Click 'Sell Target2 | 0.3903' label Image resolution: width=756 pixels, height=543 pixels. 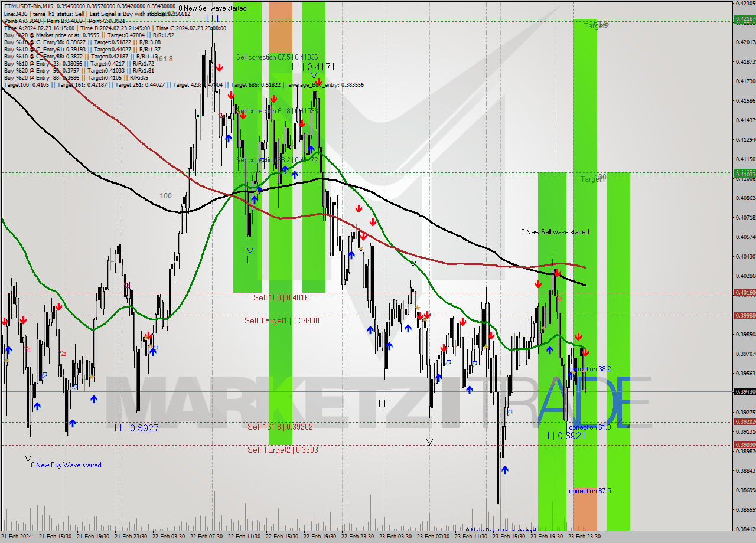[283, 450]
